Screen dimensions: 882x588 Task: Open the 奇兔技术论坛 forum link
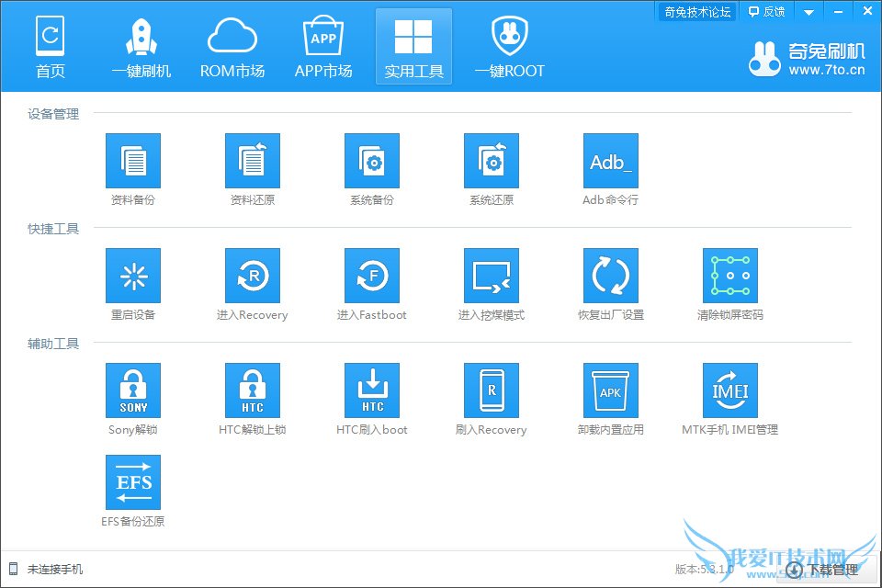click(698, 12)
